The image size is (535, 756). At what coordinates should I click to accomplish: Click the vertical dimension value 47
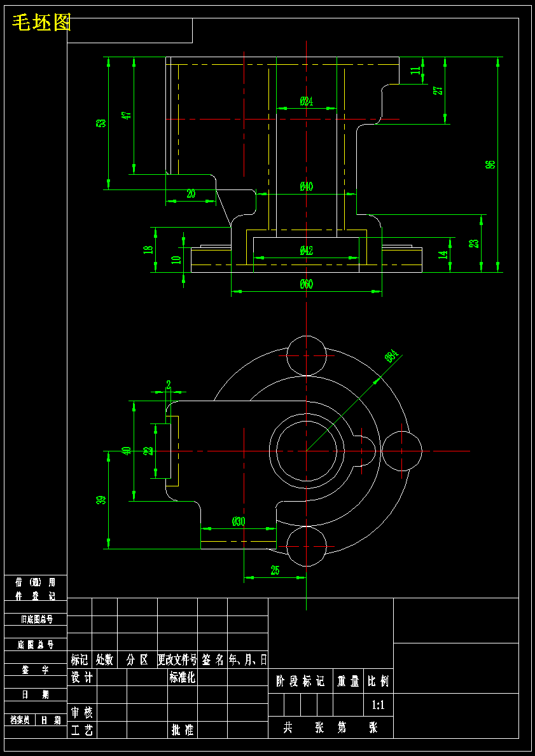(x=127, y=116)
